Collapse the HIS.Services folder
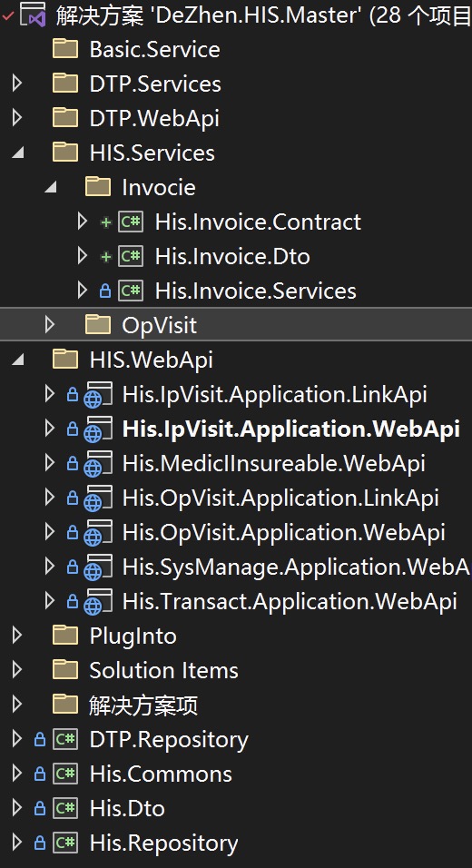 click(18, 153)
